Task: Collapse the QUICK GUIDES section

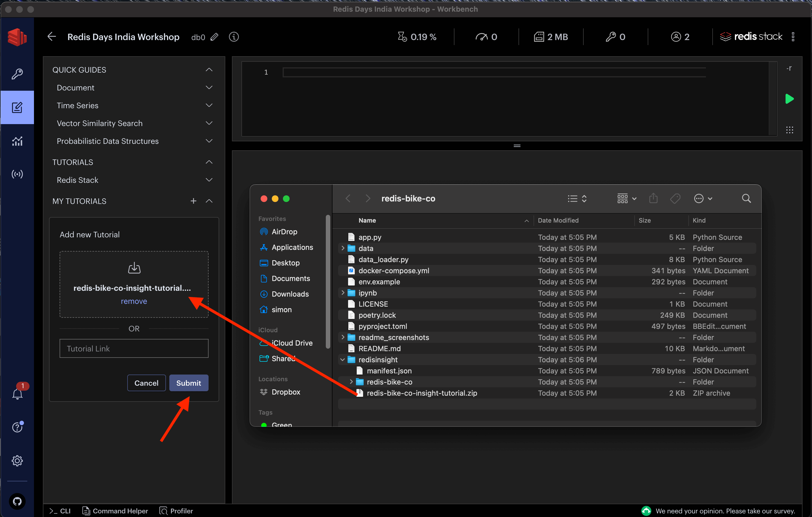Action: pos(209,70)
